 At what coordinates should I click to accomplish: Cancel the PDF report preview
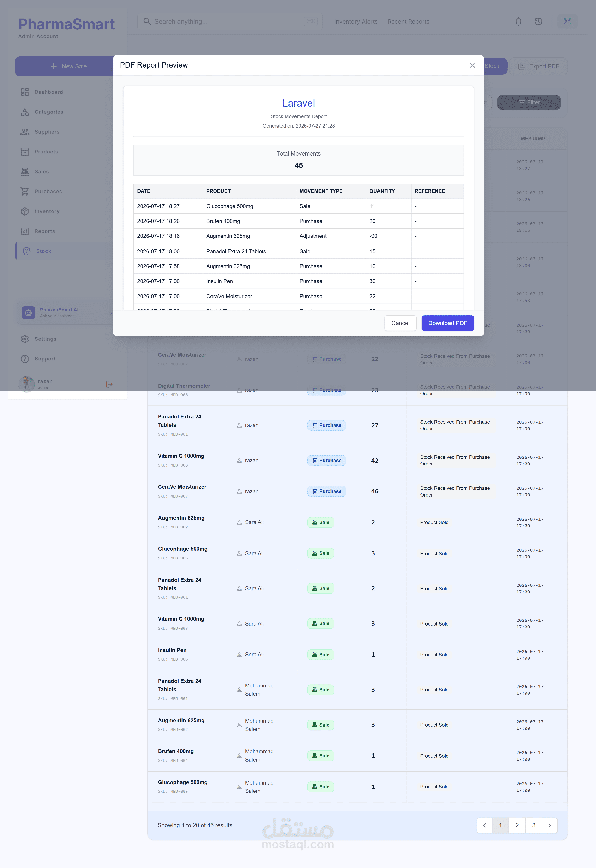pyautogui.click(x=400, y=323)
